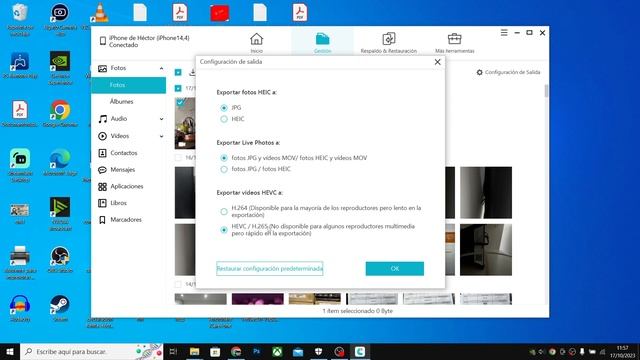
Task: Open the Windows Start menu
Action: coord(10,351)
